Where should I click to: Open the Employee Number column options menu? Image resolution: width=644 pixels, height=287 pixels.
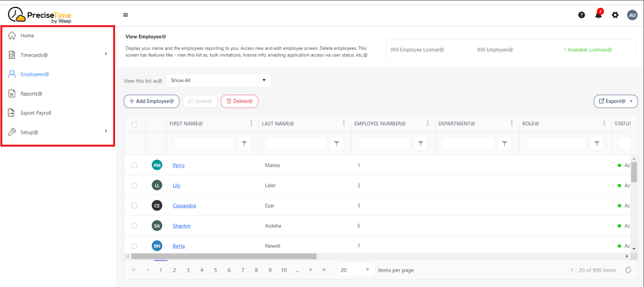[x=427, y=123]
